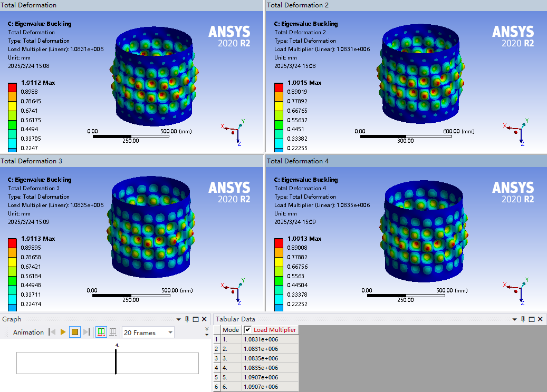Stop the animation playback
Image resolution: width=547 pixels, height=392 pixels.
tap(75, 332)
